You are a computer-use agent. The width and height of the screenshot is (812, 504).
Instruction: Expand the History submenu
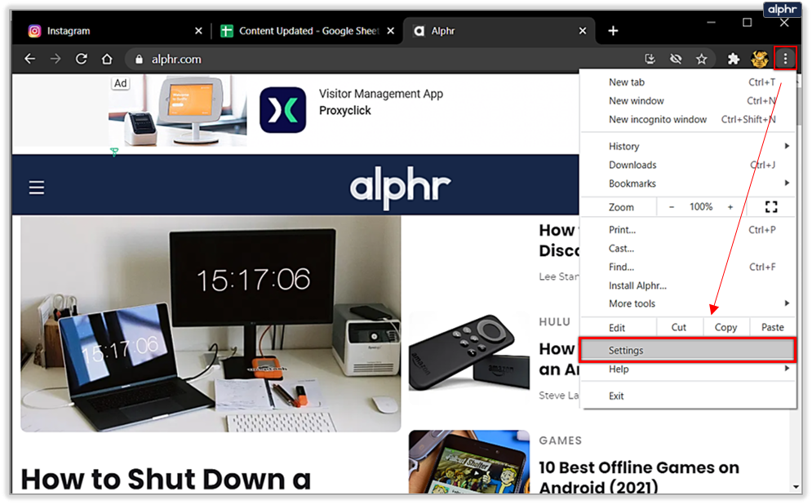tap(688, 147)
